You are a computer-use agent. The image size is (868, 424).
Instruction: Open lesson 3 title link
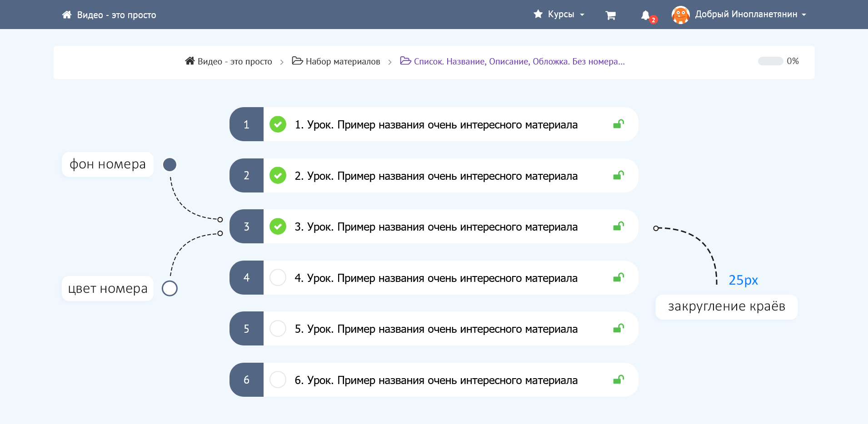(x=436, y=227)
